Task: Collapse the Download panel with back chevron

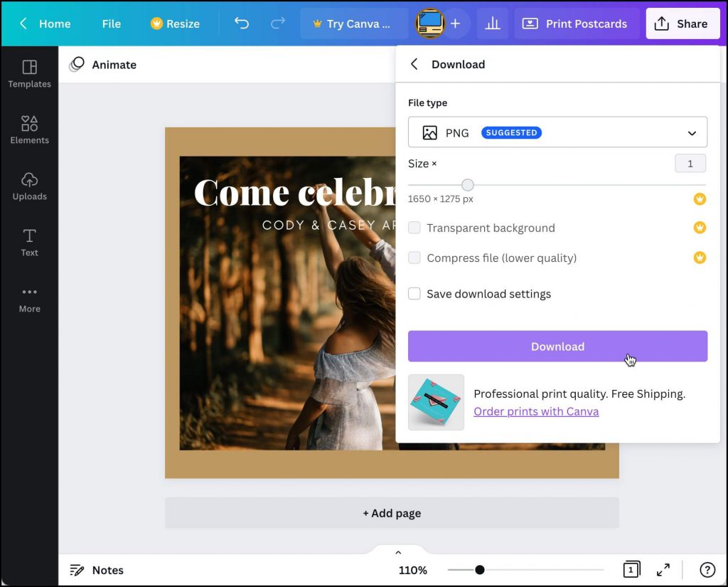Action: [414, 63]
